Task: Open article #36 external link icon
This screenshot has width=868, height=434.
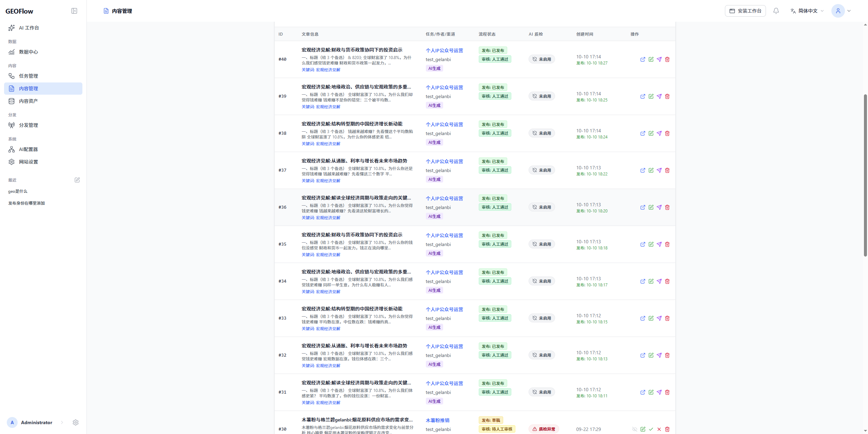Action: tap(643, 207)
